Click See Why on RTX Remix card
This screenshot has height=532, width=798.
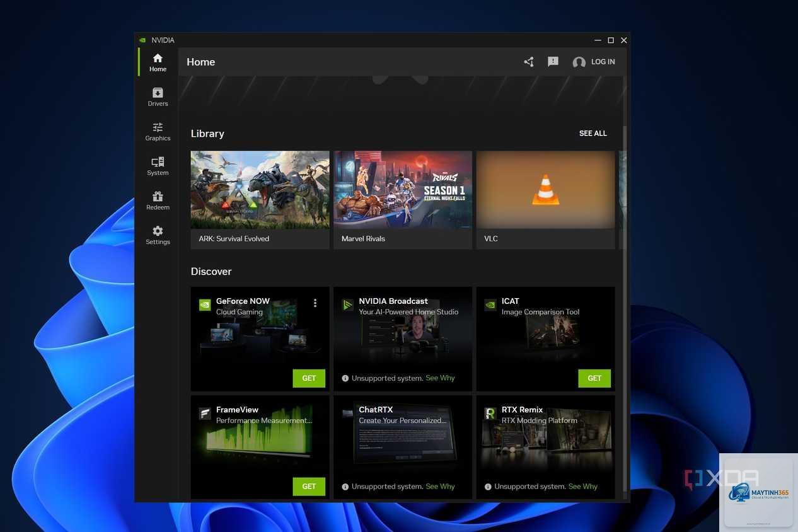pos(583,487)
